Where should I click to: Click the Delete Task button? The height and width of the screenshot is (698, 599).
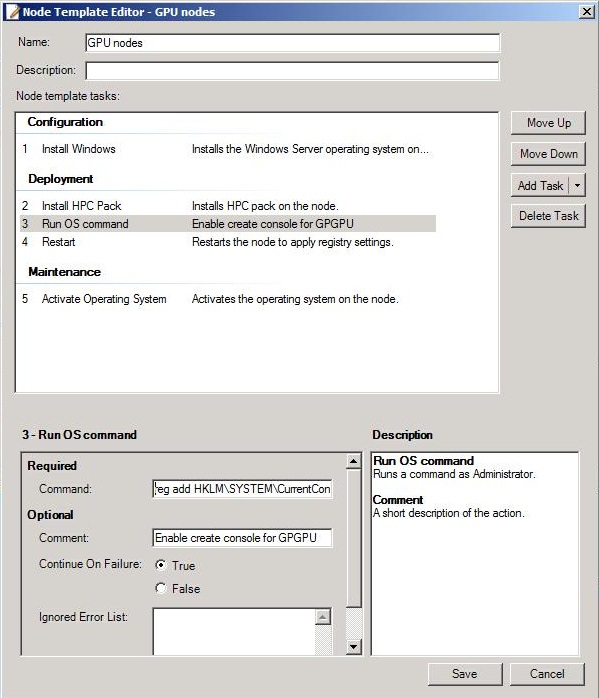coord(548,216)
